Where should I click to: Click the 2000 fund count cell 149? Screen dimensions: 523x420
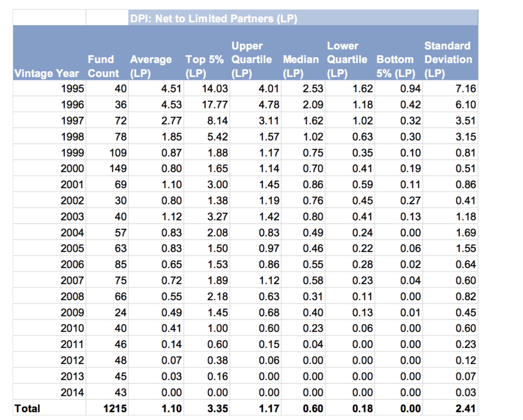pos(118,168)
